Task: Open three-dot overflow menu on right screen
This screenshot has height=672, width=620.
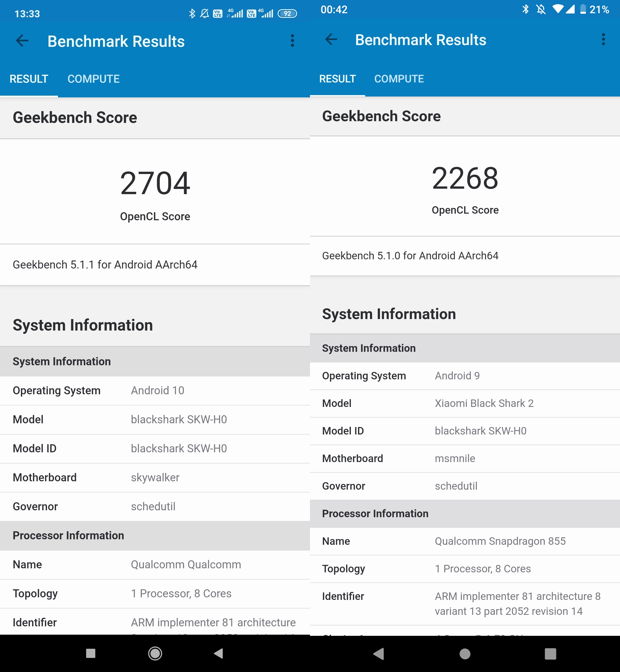Action: coord(603,40)
